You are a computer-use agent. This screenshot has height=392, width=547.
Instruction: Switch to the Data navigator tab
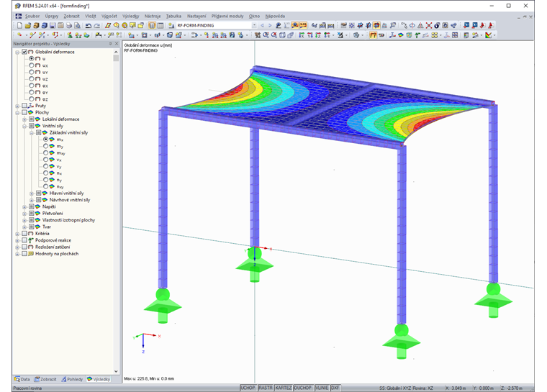coord(22,379)
